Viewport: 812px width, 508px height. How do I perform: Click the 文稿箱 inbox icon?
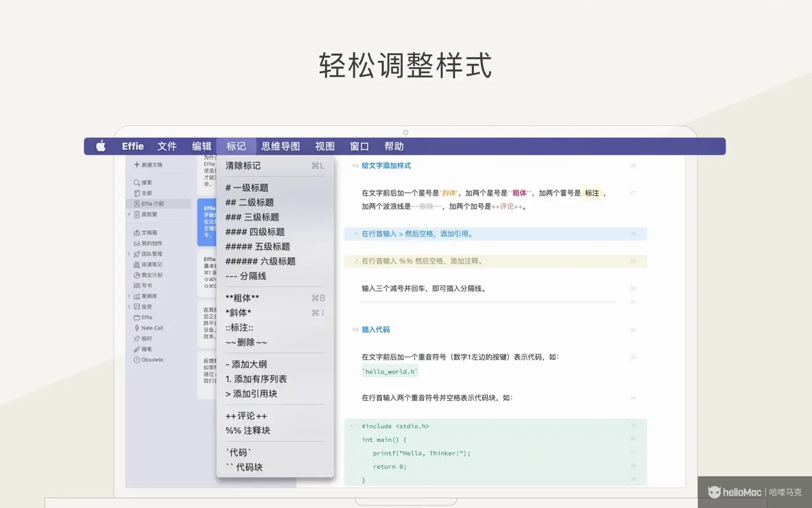point(136,233)
